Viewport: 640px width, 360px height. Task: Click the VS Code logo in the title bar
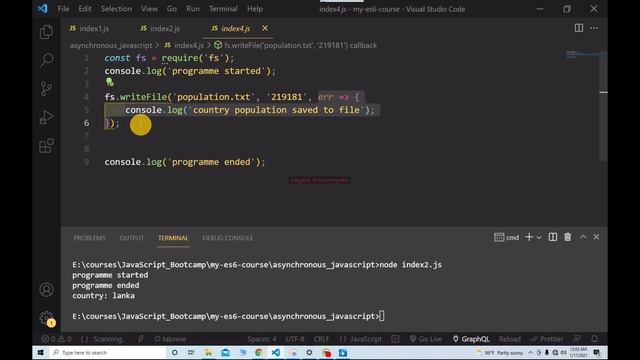click(43, 9)
